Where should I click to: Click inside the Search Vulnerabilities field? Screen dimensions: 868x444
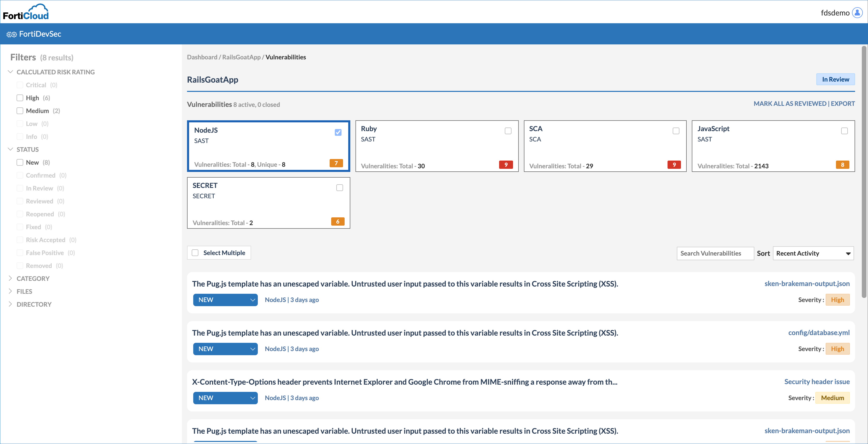point(715,253)
